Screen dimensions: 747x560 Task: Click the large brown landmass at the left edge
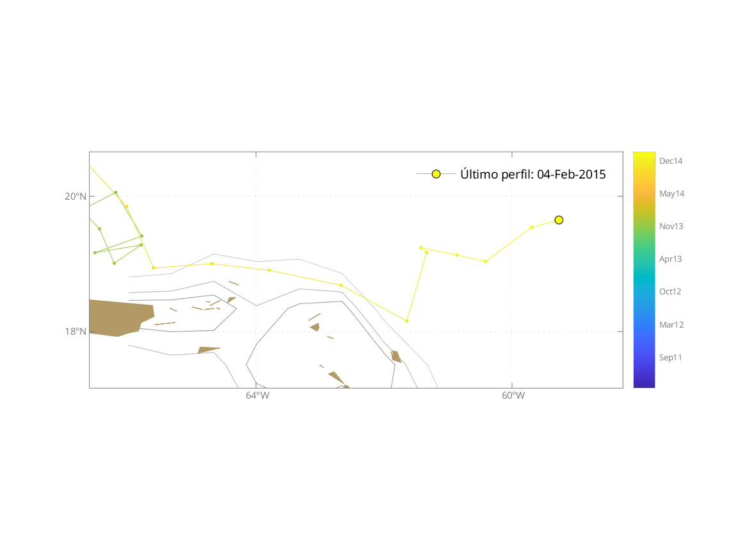pos(118,317)
